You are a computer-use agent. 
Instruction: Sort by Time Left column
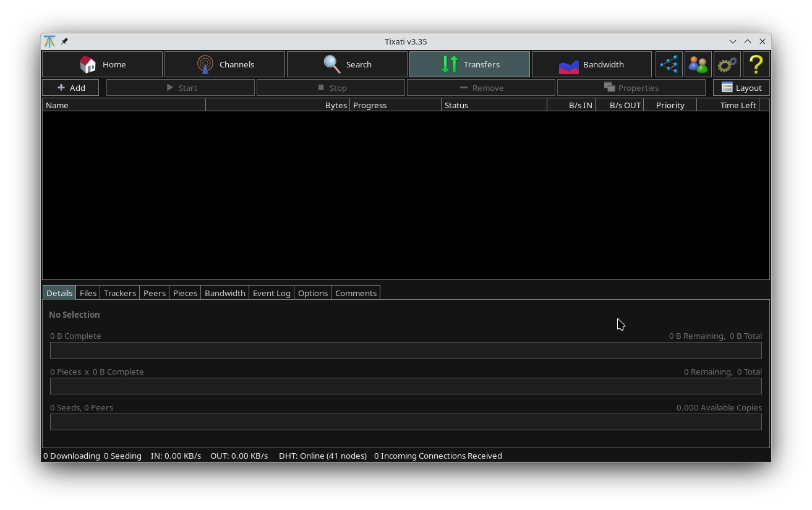tap(728, 105)
